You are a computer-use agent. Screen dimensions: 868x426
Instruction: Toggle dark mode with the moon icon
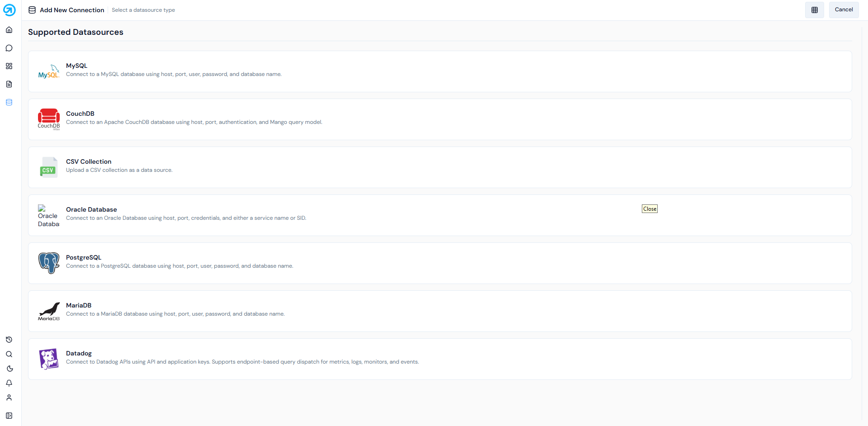(9, 369)
